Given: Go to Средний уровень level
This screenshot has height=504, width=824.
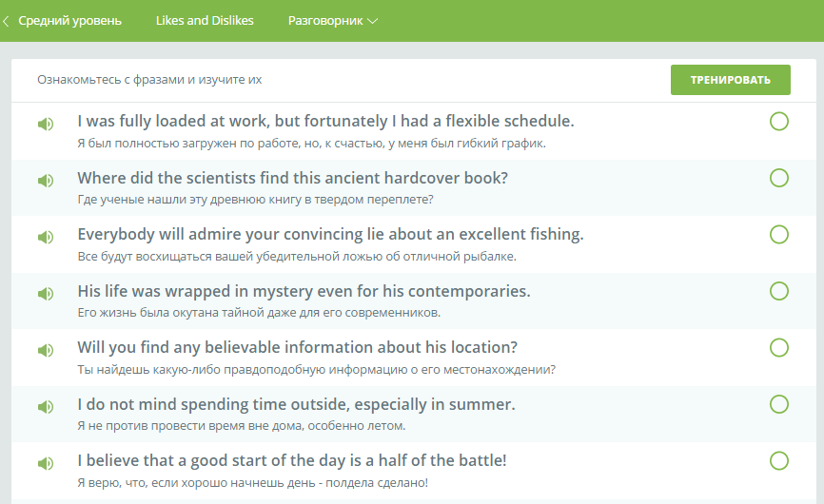Looking at the screenshot, I should click(69, 21).
